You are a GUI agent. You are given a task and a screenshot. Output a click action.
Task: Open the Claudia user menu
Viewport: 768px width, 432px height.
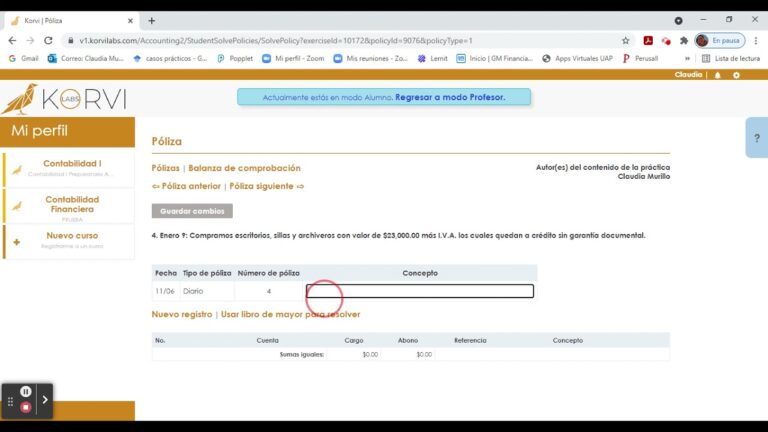point(688,75)
